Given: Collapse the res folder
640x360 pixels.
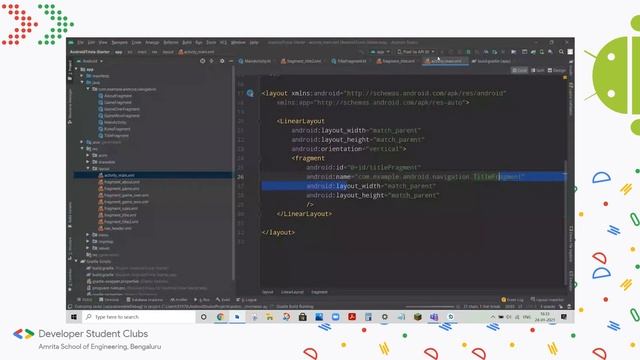Looking at the screenshot, I should (x=82, y=149).
